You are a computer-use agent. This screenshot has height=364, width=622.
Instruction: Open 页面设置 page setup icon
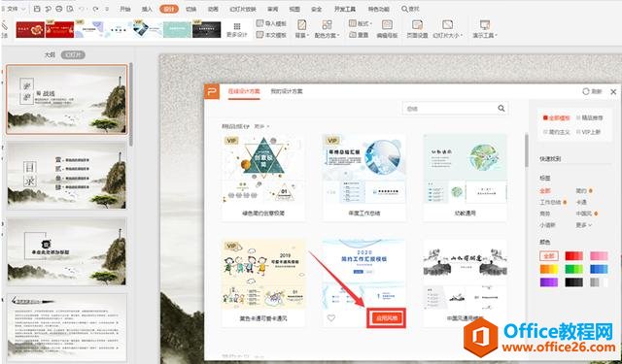pos(417,24)
